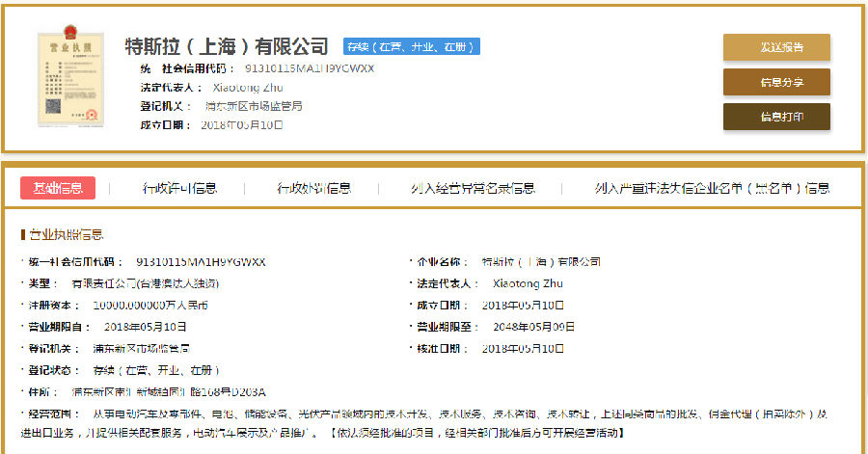Select the 基础信息 tab
Viewport: 868px width, 454px height.
coord(58,188)
